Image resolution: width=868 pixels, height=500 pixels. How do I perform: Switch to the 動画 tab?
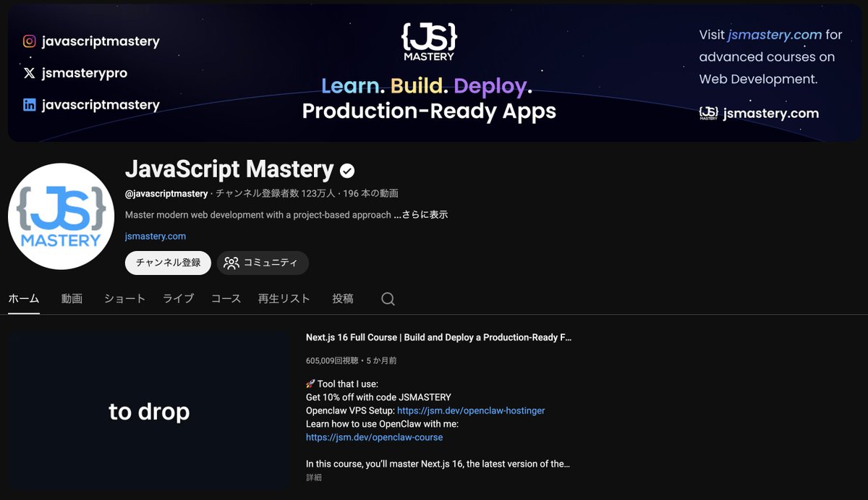pos(72,298)
